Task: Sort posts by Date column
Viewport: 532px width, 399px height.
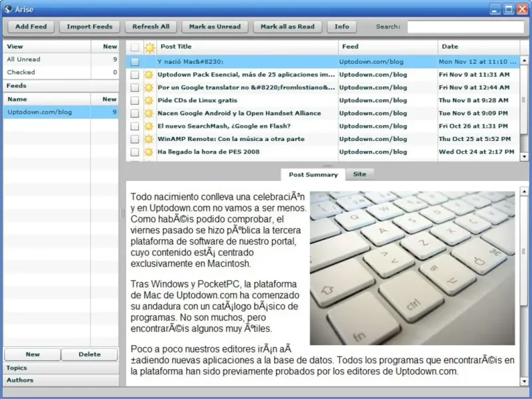Action: coord(479,47)
